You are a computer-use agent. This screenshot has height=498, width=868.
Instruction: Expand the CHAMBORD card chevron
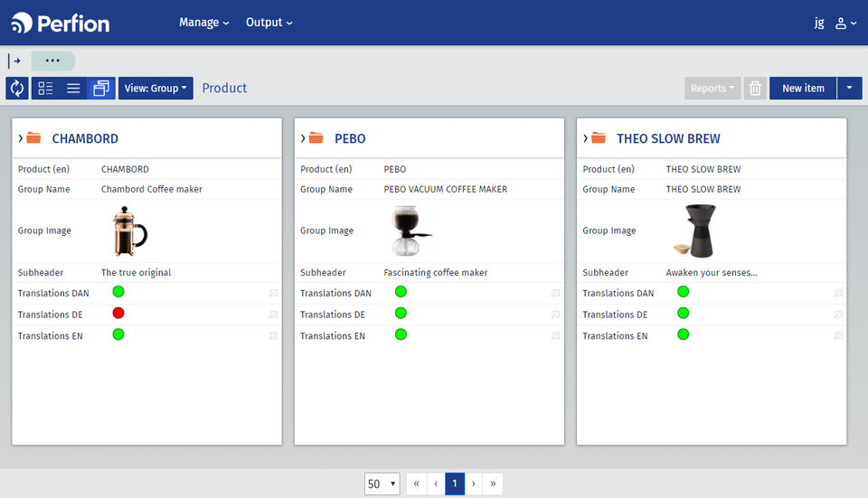tap(21, 138)
